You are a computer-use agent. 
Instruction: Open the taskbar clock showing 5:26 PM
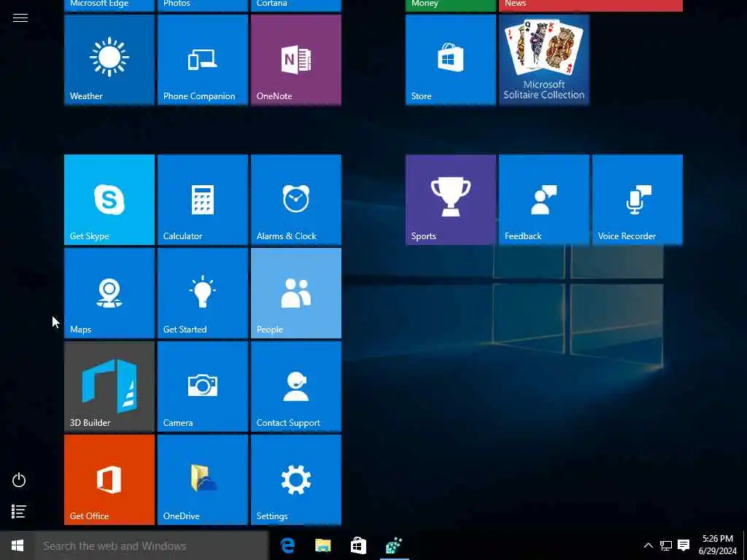(718, 545)
